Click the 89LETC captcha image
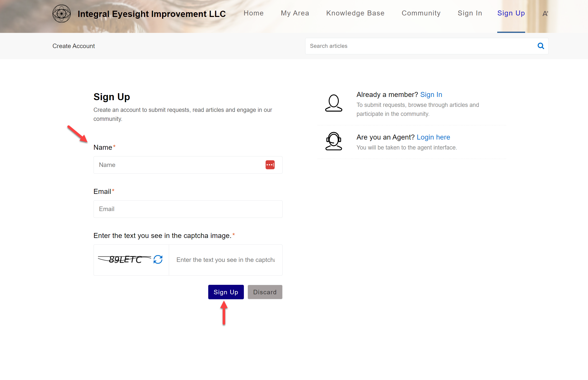 click(x=125, y=259)
